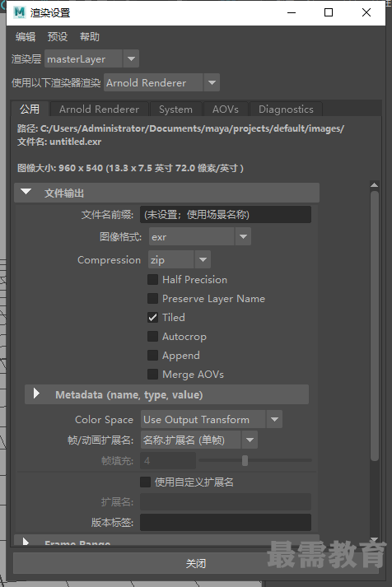
Task: Click the 版本标签 input field
Action: point(226,522)
